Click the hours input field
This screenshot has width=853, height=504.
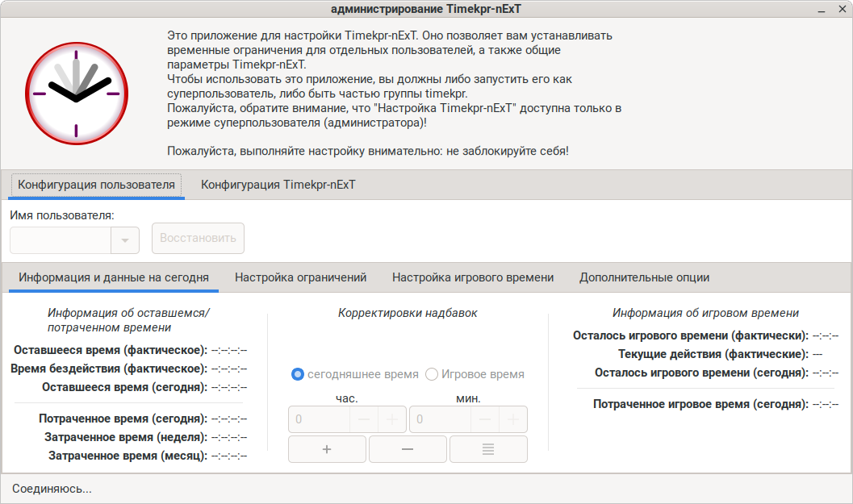click(320, 419)
